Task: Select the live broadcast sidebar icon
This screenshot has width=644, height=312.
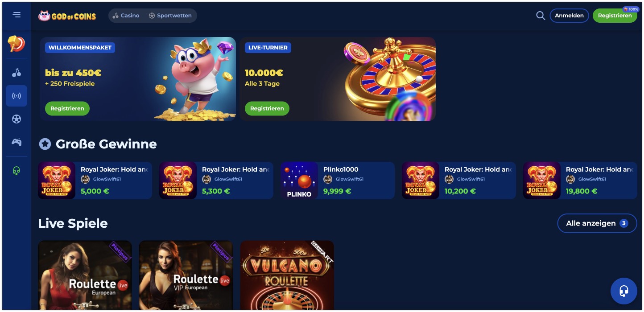Action: click(x=17, y=96)
